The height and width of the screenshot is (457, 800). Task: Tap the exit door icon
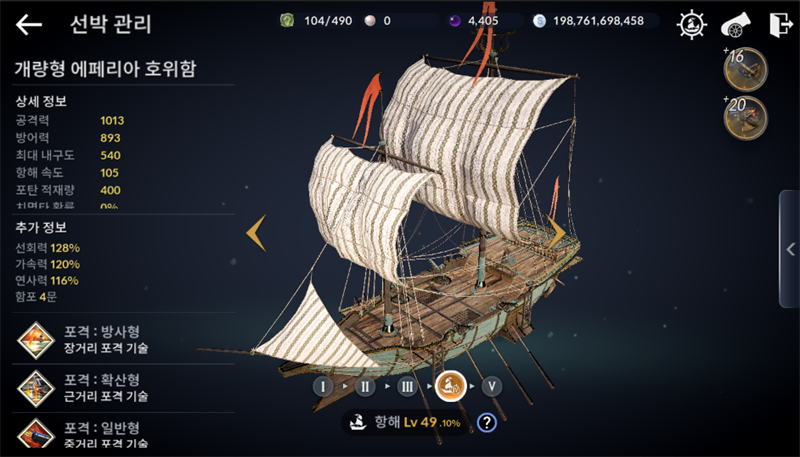point(781,24)
